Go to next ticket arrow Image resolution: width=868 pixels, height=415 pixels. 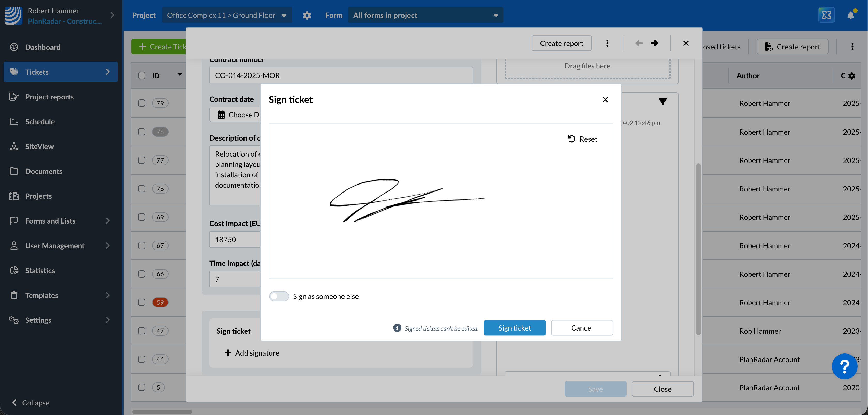click(654, 43)
